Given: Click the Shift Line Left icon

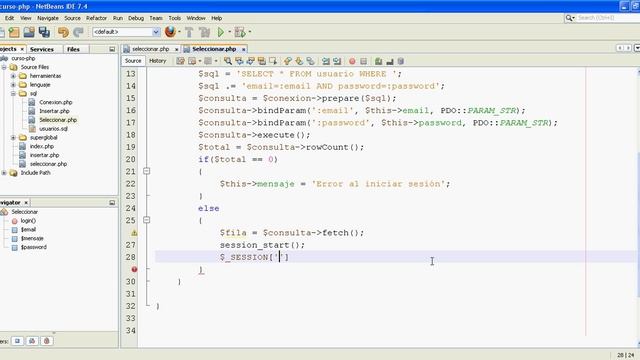Looking at the screenshot, I should click(326, 61).
